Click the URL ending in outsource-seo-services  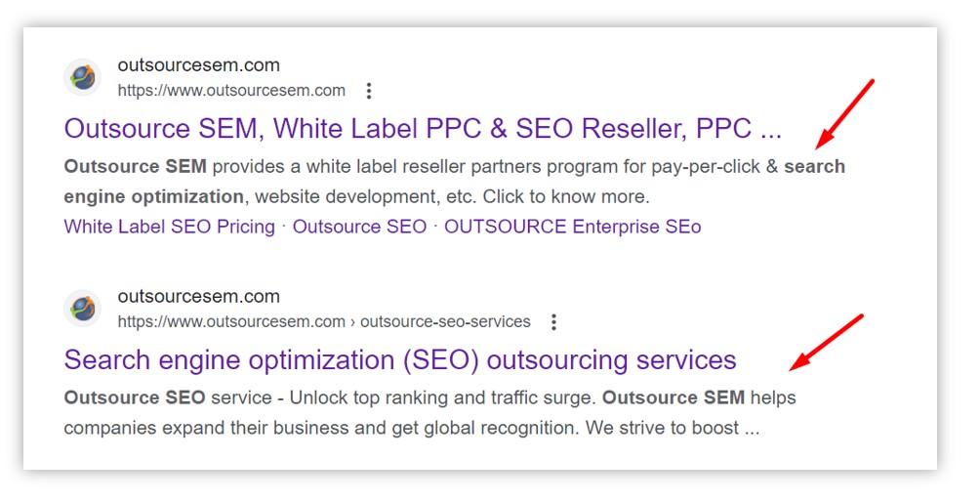click(x=324, y=321)
